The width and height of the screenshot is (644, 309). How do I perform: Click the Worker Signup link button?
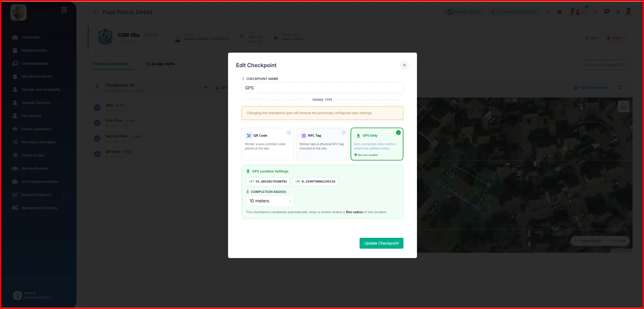pyautogui.click(x=464, y=12)
